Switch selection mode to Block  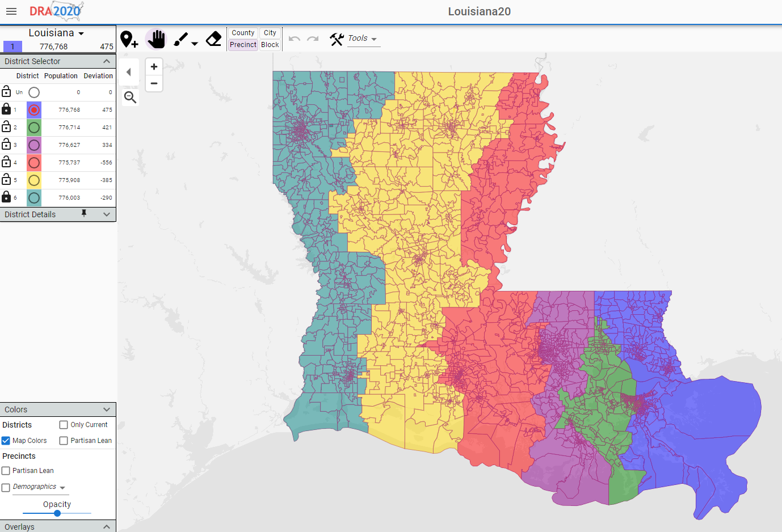270,45
